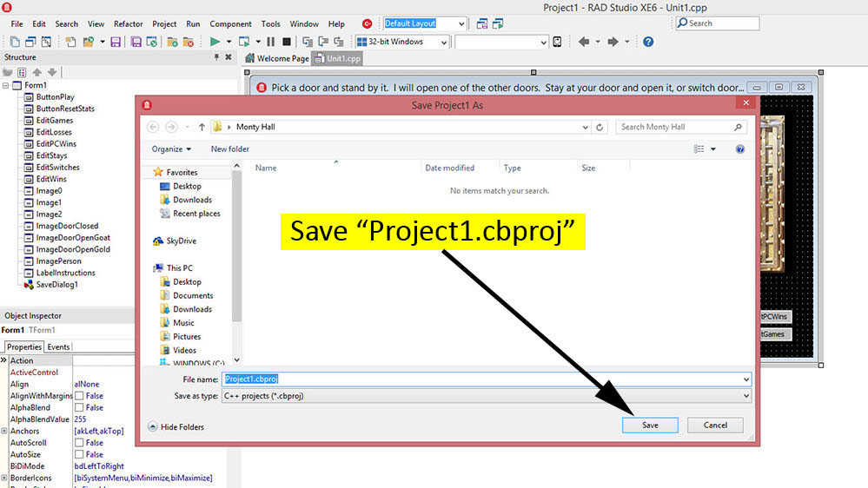Screen dimensions: 868x488
Task: Click the Trace Into debug icon
Action: pos(308,42)
